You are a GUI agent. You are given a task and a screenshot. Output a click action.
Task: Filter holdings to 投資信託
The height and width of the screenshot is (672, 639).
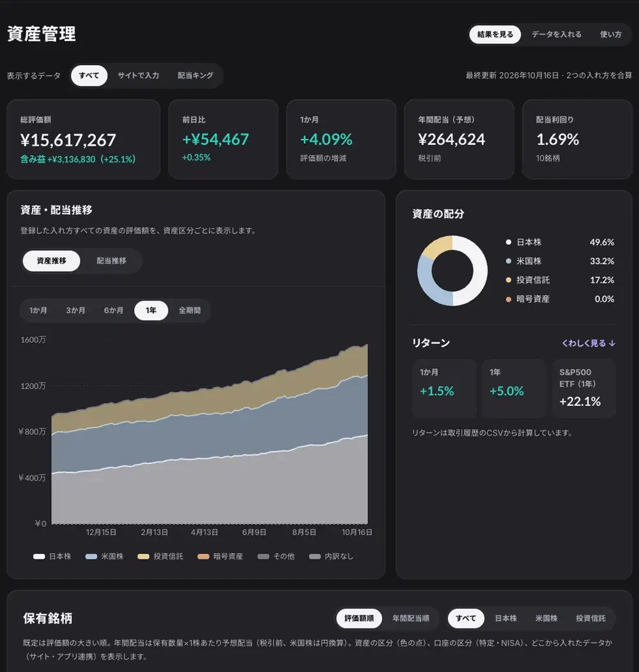click(590, 618)
